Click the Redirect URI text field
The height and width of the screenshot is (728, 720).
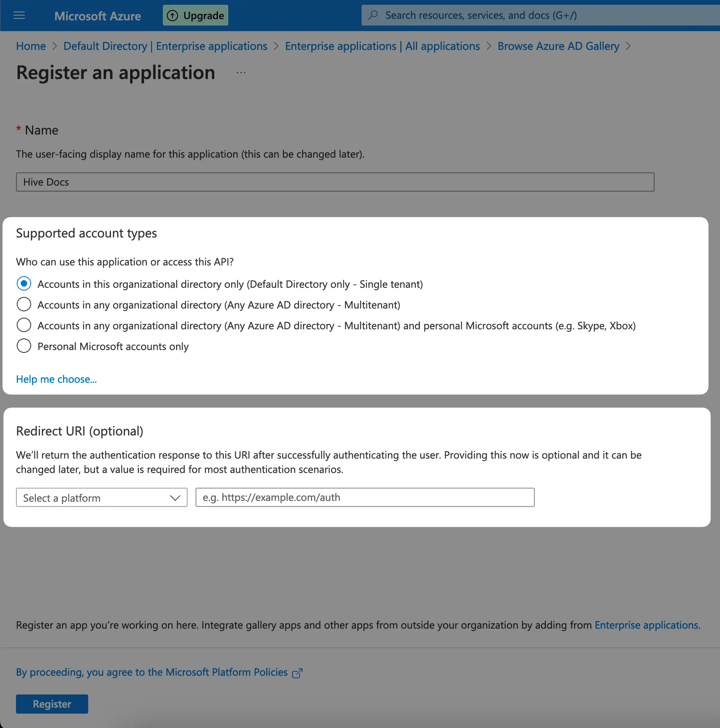tap(365, 497)
